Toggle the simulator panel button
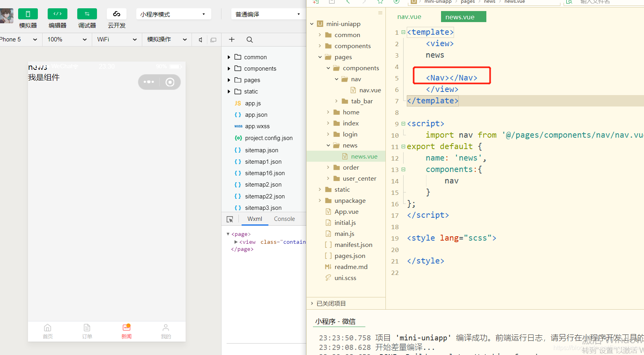 [28, 14]
